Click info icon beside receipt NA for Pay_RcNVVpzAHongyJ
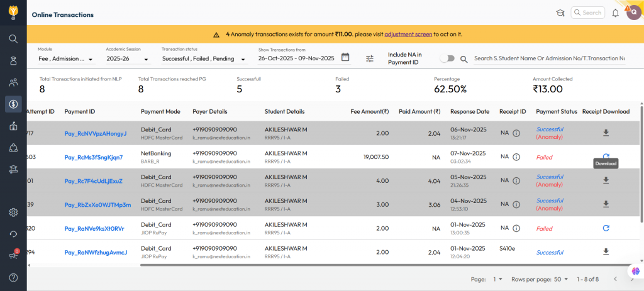 click(516, 133)
